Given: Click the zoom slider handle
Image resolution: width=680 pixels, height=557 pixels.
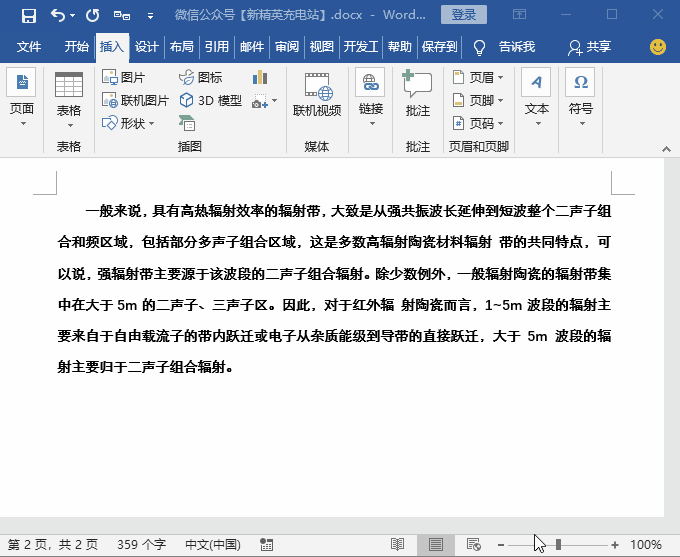Looking at the screenshot, I should point(559,544).
